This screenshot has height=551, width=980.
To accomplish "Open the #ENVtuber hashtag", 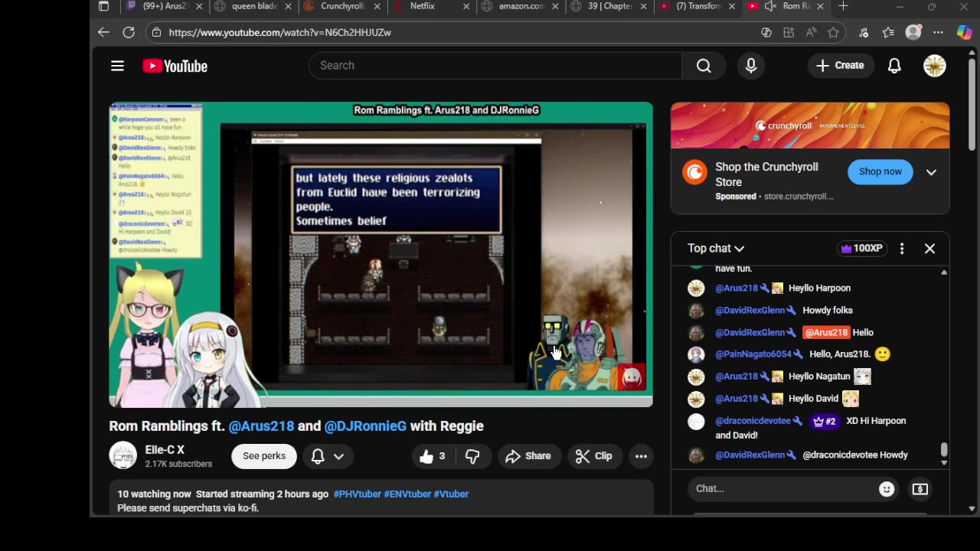I will pos(407,494).
